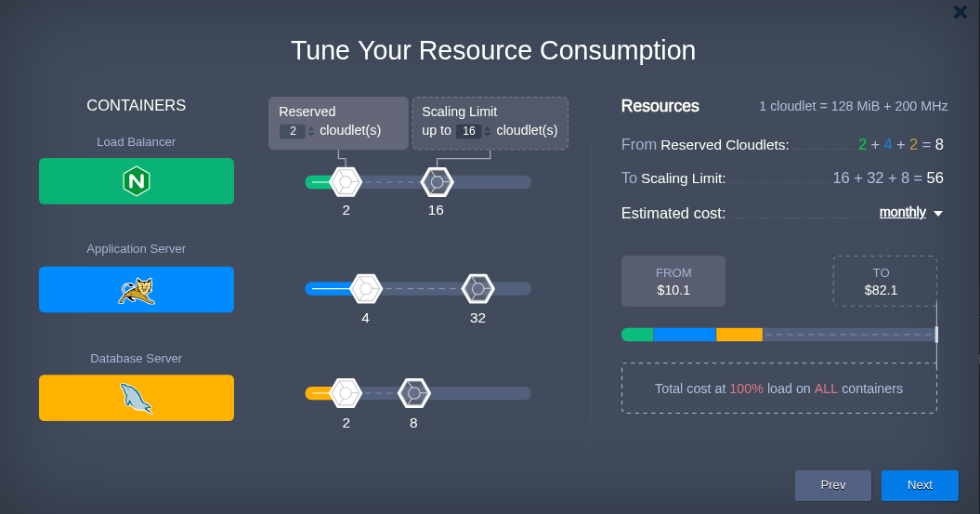Click the Database Server label

(137, 358)
